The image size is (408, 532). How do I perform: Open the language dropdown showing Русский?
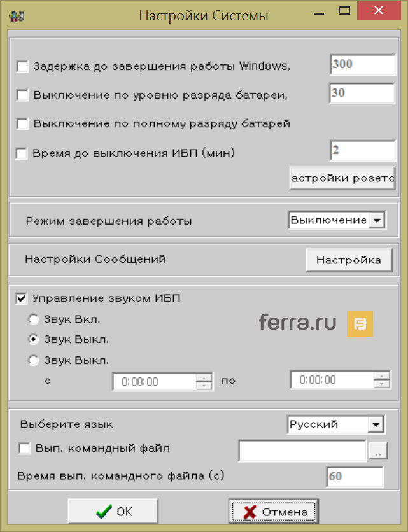pos(377,424)
